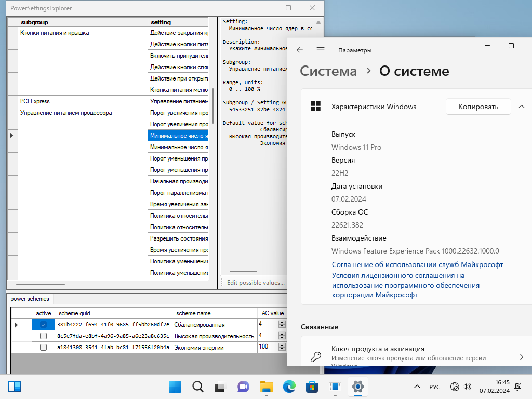
Task: Click the active column header
Action: (43, 313)
